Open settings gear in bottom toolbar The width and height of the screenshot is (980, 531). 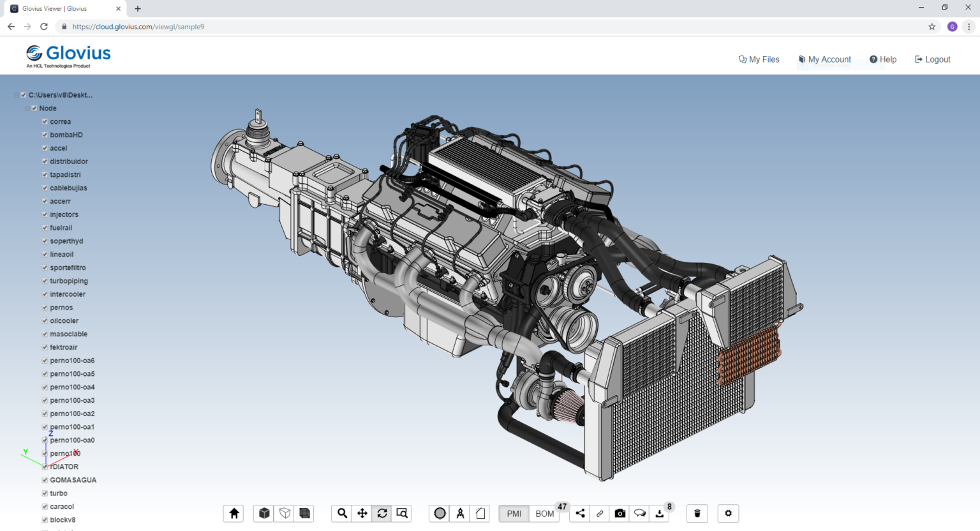pyautogui.click(x=728, y=513)
